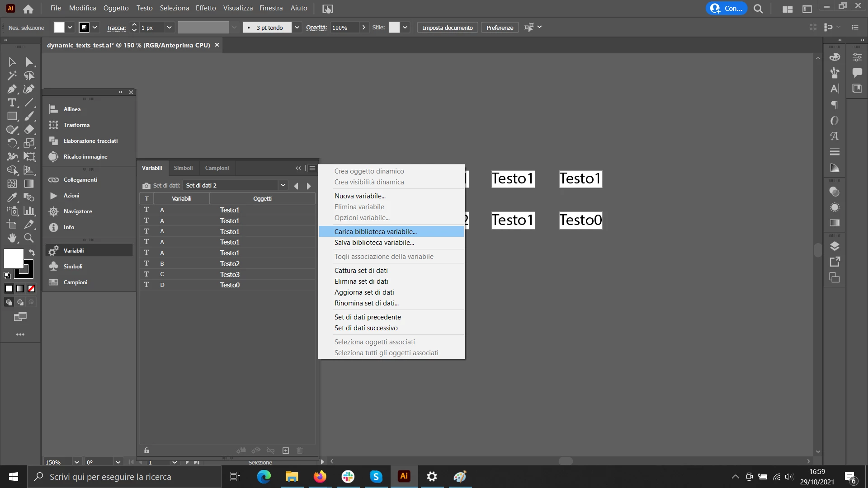Select the Rectangle tool
This screenshot has height=488, width=868.
click(x=12, y=116)
